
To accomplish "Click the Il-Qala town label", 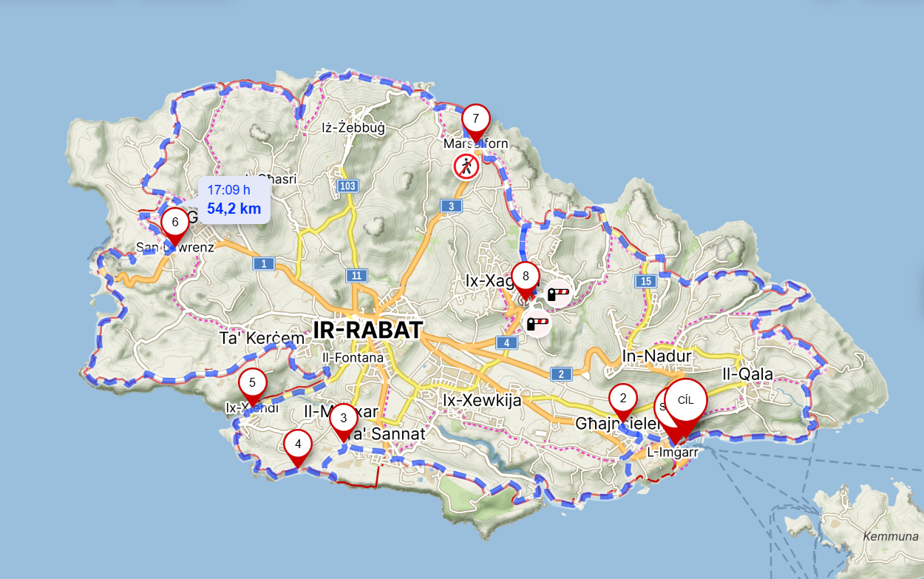I will [x=747, y=374].
